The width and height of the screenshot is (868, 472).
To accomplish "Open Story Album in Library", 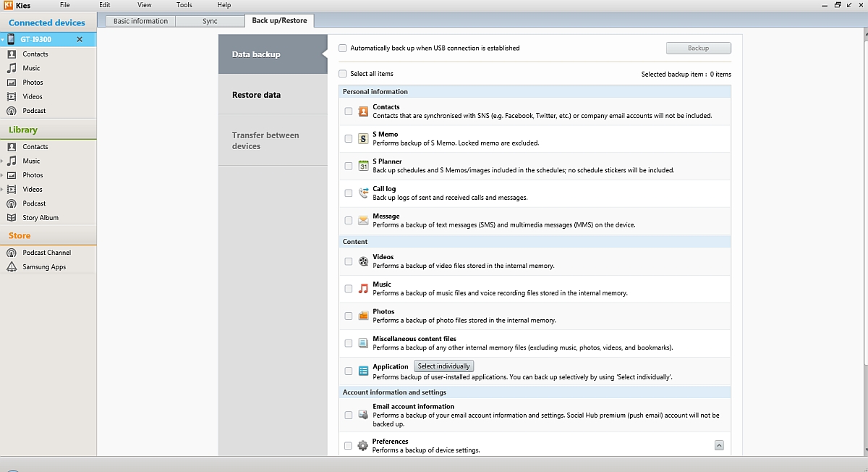I will coord(41,217).
